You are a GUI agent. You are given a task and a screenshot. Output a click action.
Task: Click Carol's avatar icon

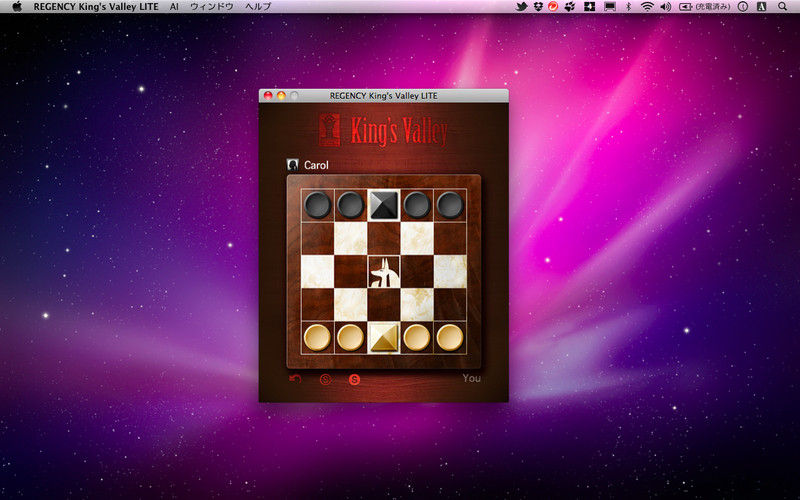[x=292, y=165]
